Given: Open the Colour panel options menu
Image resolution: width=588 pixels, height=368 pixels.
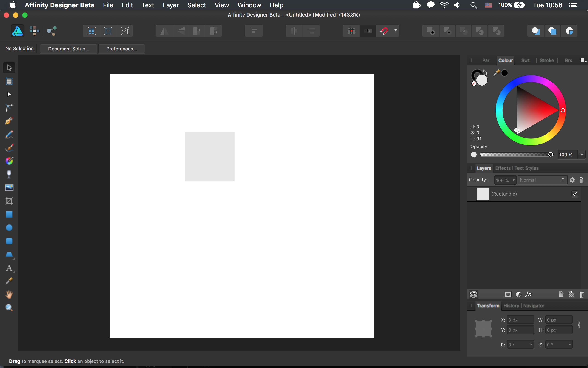Looking at the screenshot, I should pos(583,60).
